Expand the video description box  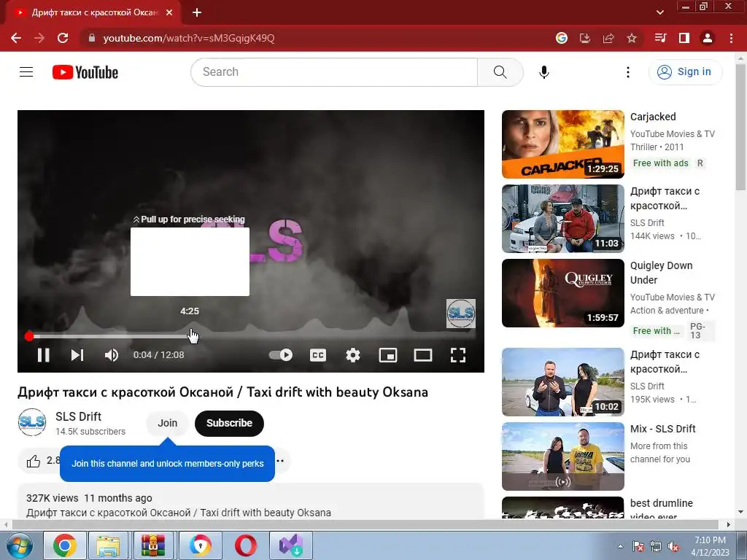[251, 502]
